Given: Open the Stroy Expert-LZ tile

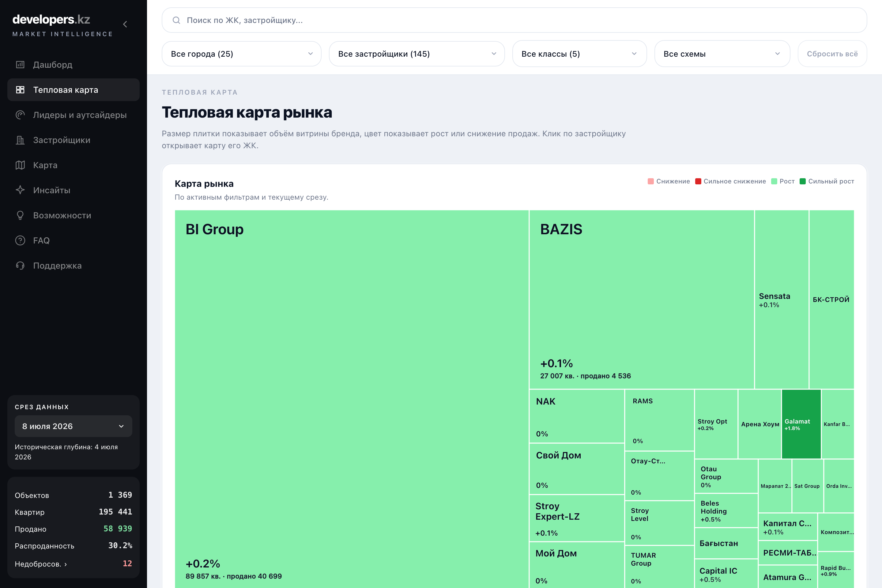Looking at the screenshot, I should [577, 518].
